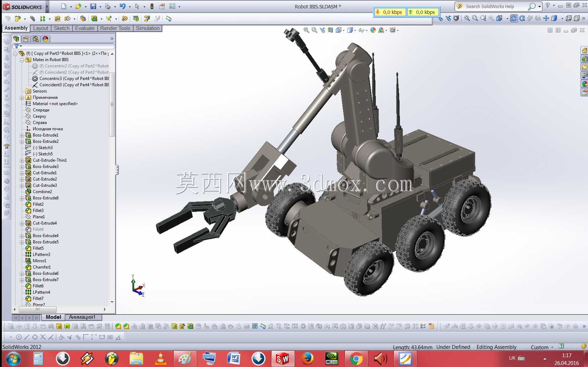Click the Custom units button in status bar

(x=542, y=347)
